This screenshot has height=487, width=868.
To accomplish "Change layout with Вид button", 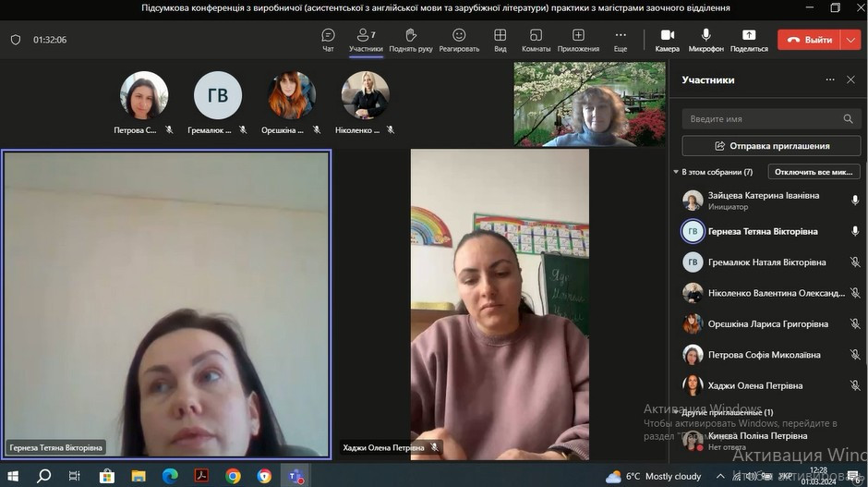I will [x=500, y=40].
